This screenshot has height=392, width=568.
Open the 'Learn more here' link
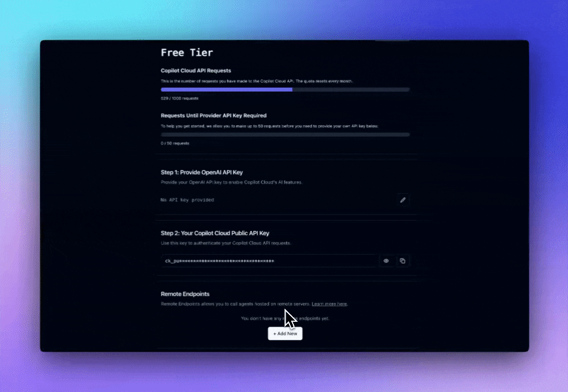pyautogui.click(x=329, y=304)
